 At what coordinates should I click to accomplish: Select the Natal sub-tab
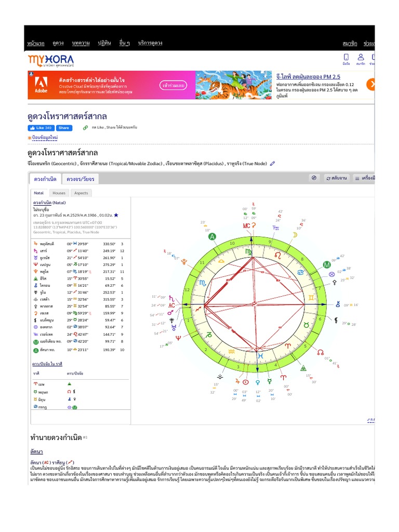(38, 193)
